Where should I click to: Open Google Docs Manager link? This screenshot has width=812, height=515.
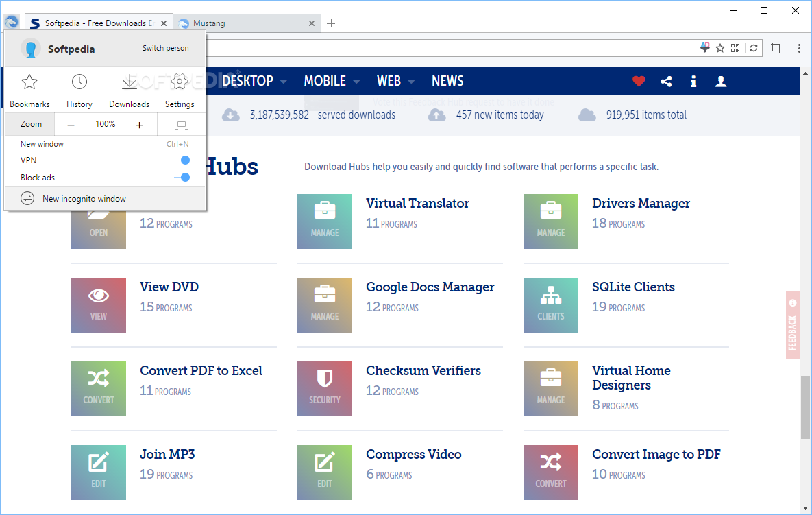[x=430, y=287]
